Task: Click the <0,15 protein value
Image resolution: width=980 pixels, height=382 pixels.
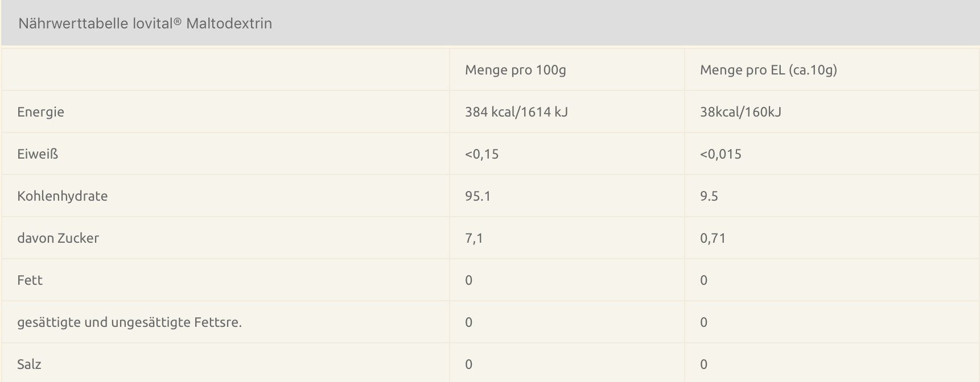Action: [x=482, y=154]
